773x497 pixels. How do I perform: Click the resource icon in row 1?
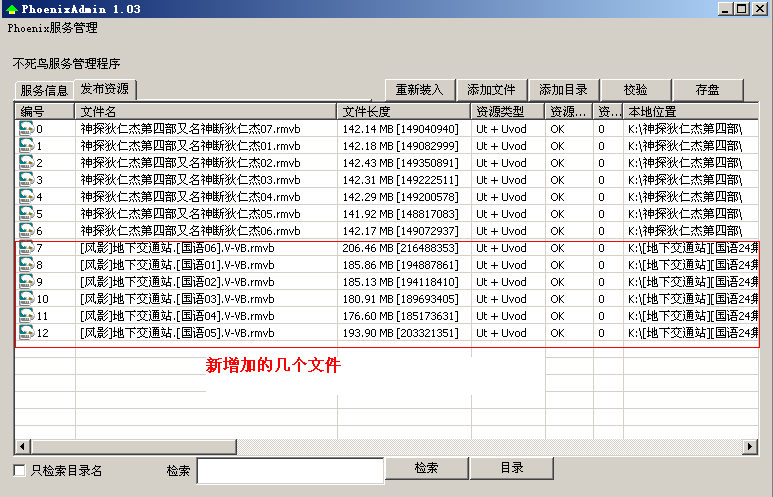pos(26,145)
